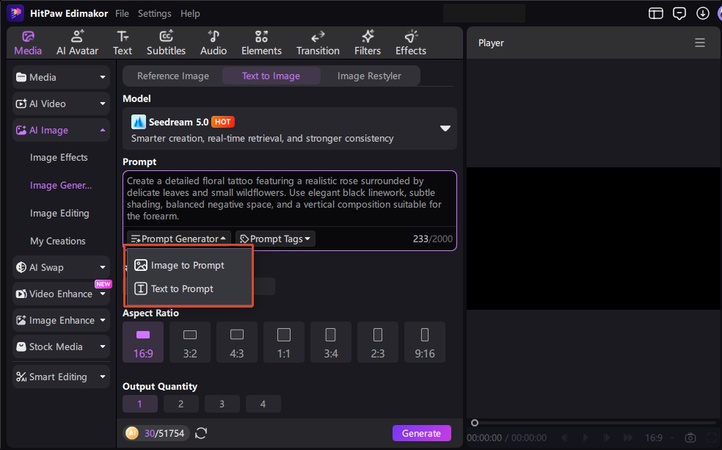Click the Image to Prompt picture icon
Screen dimensions: 722x450
pyautogui.click(x=140, y=265)
